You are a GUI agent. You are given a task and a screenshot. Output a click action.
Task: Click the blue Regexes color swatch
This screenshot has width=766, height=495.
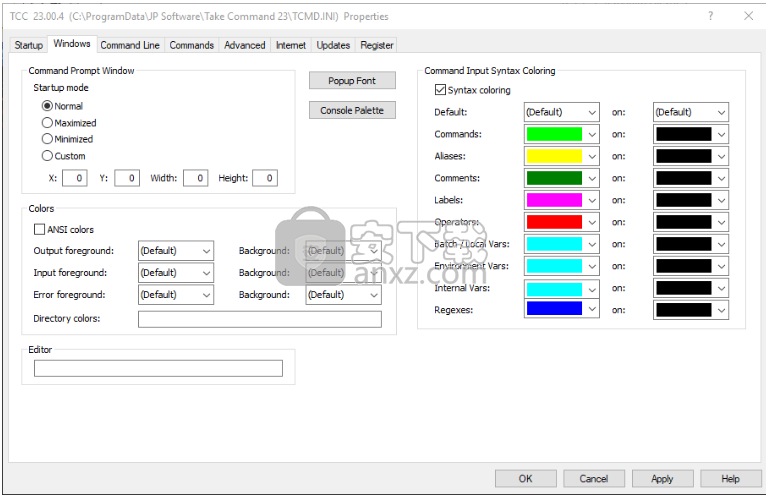[554, 308]
